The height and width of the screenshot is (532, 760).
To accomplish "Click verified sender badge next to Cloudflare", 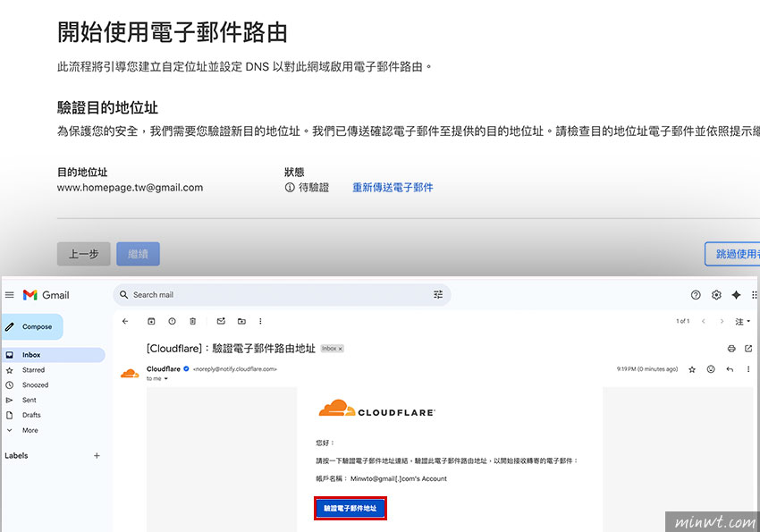I will click(186, 368).
